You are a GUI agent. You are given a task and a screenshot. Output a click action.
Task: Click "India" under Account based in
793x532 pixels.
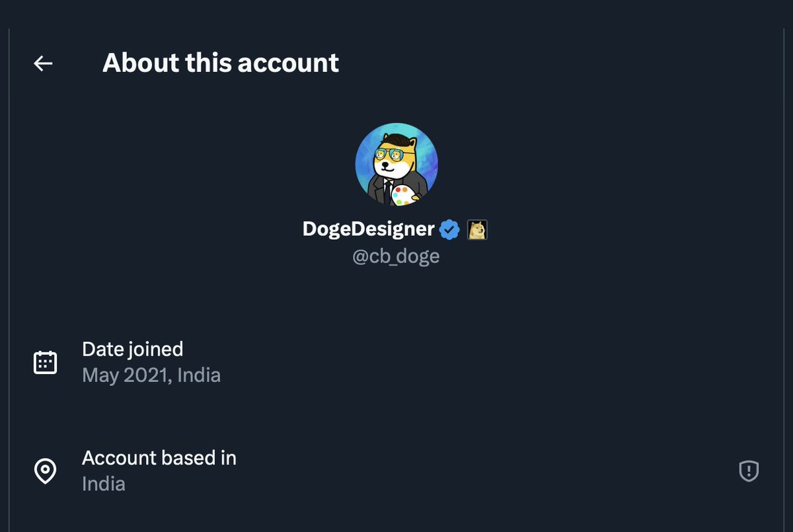tap(104, 484)
